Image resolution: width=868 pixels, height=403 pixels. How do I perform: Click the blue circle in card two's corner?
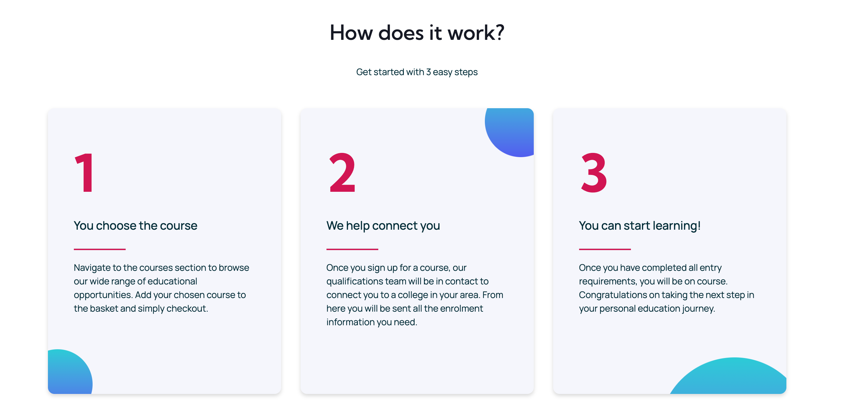509,132
